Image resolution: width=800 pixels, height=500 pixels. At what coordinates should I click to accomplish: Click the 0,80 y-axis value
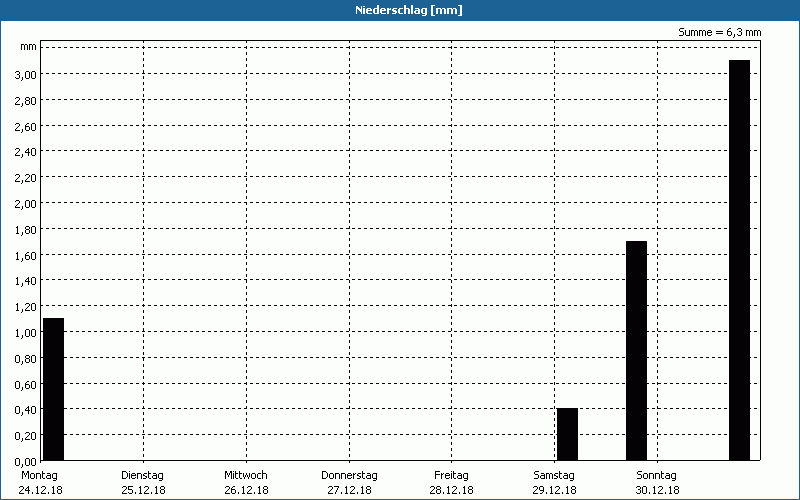tap(26, 359)
